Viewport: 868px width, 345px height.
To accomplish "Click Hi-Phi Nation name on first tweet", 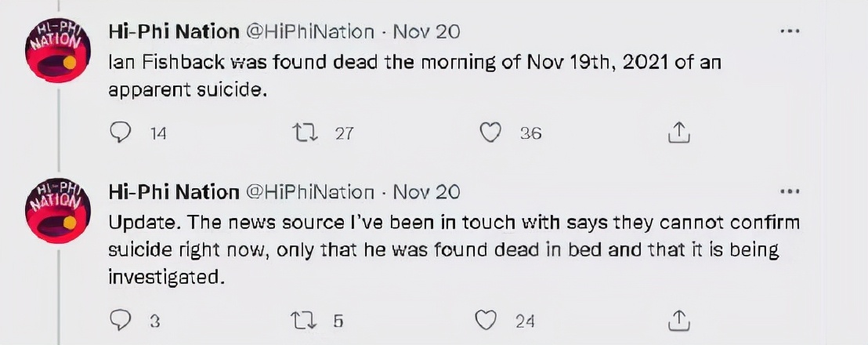I will click(173, 32).
